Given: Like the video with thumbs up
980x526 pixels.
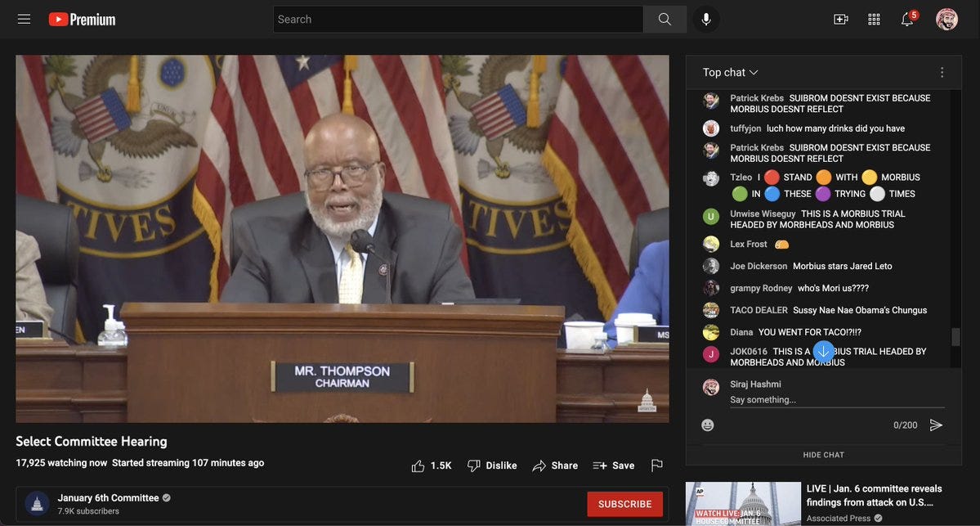Looking at the screenshot, I should 432,465.
